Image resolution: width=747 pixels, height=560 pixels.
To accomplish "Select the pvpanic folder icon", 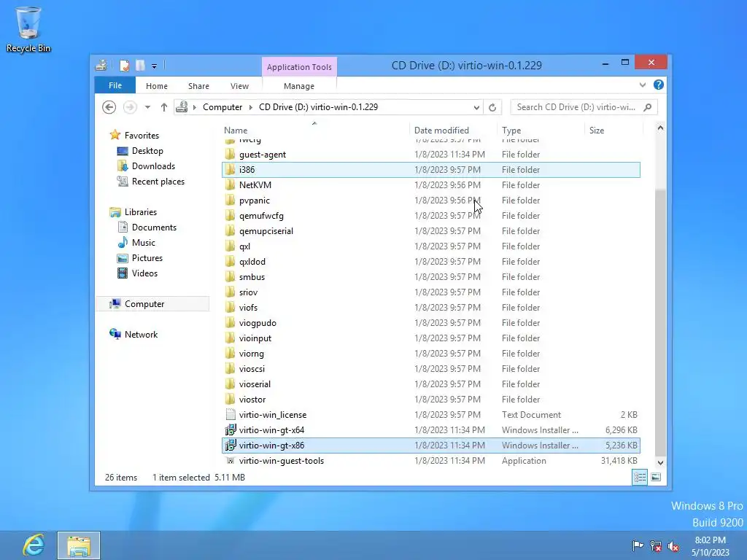I will [x=230, y=201].
